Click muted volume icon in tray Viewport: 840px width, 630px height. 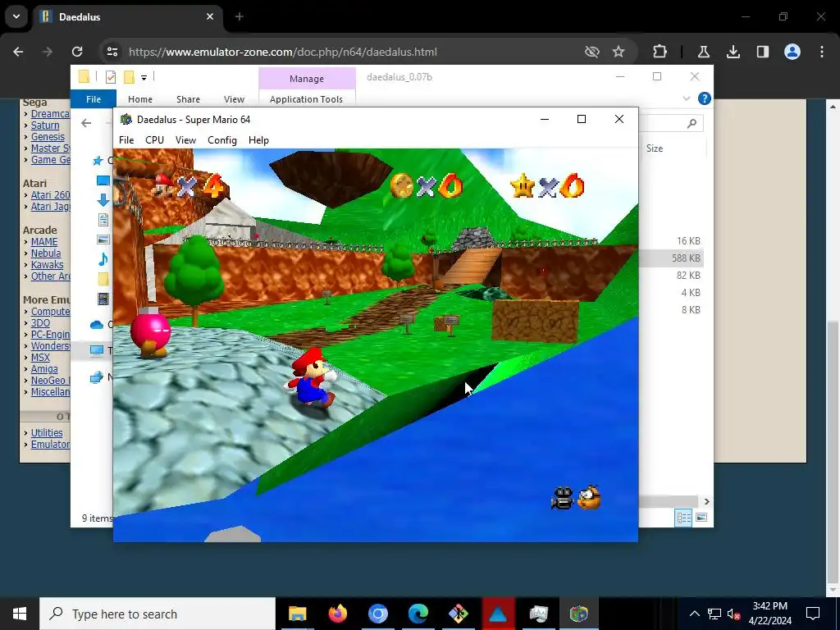tap(733, 614)
